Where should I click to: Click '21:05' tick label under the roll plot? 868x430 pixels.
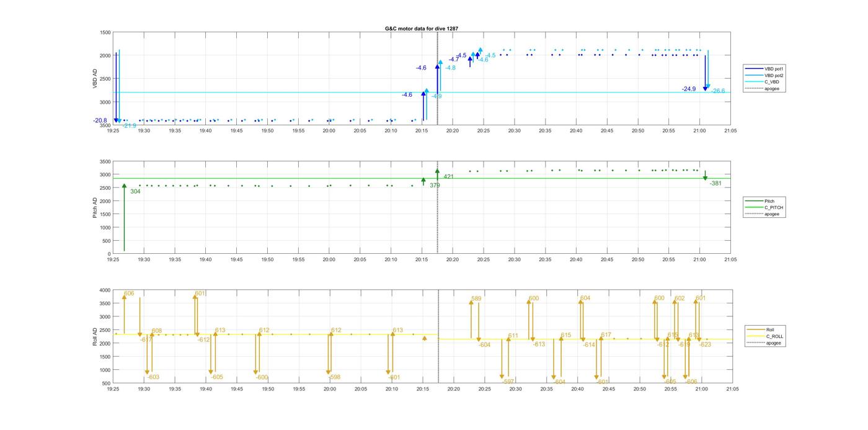tap(732, 389)
